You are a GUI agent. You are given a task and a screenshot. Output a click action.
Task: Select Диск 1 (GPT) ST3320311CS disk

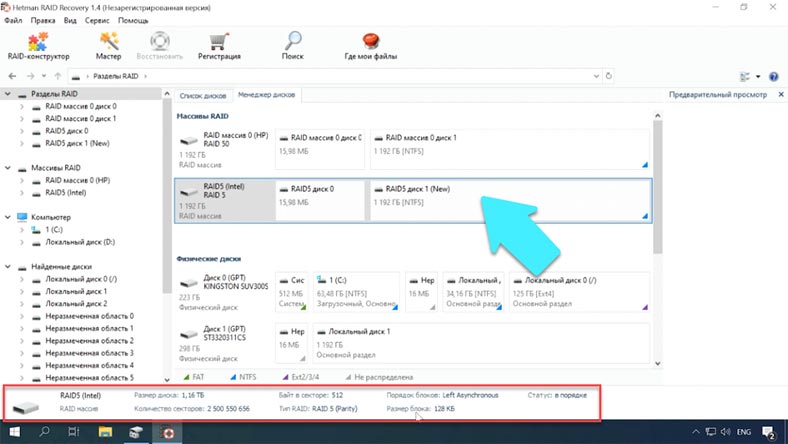tap(225, 343)
